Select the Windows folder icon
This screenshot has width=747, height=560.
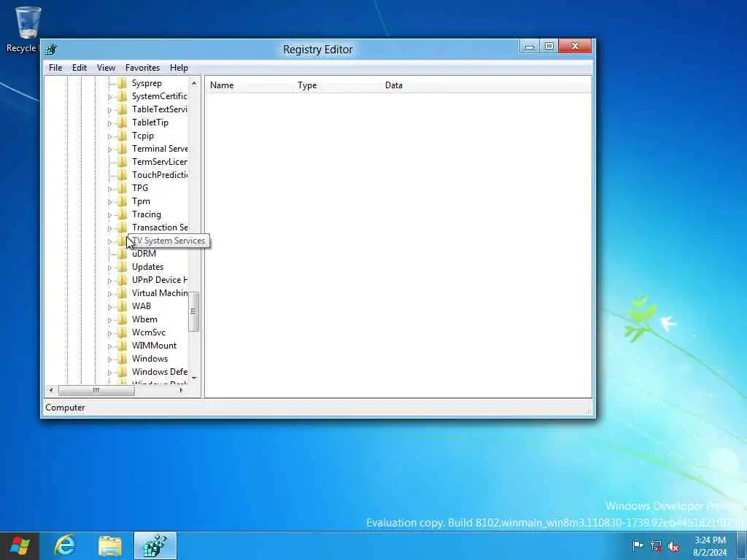tap(123, 359)
